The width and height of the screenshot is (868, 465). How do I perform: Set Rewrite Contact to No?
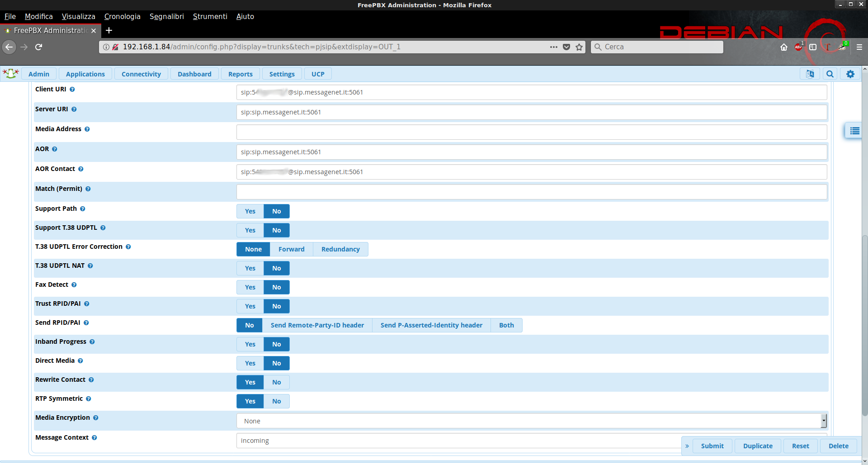pyautogui.click(x=276, y=382)
